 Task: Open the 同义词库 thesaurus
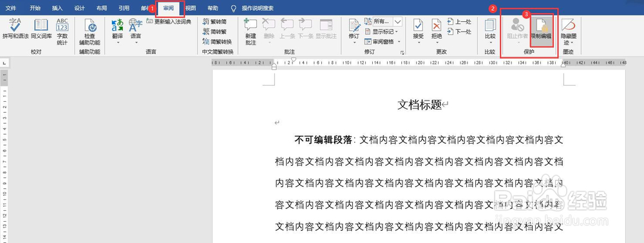click(x=41, y=29)
